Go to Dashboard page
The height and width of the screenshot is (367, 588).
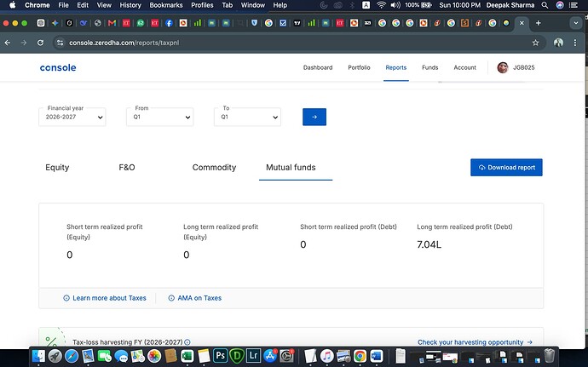click(318, 67)
